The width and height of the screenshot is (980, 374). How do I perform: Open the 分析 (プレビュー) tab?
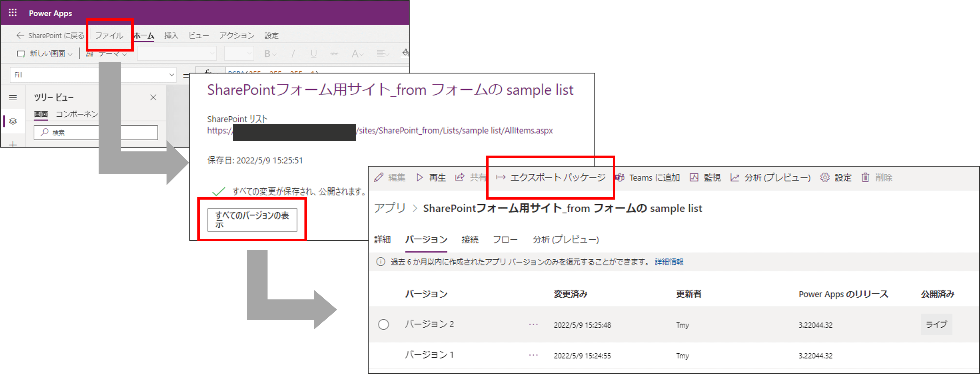pos(566,239)
